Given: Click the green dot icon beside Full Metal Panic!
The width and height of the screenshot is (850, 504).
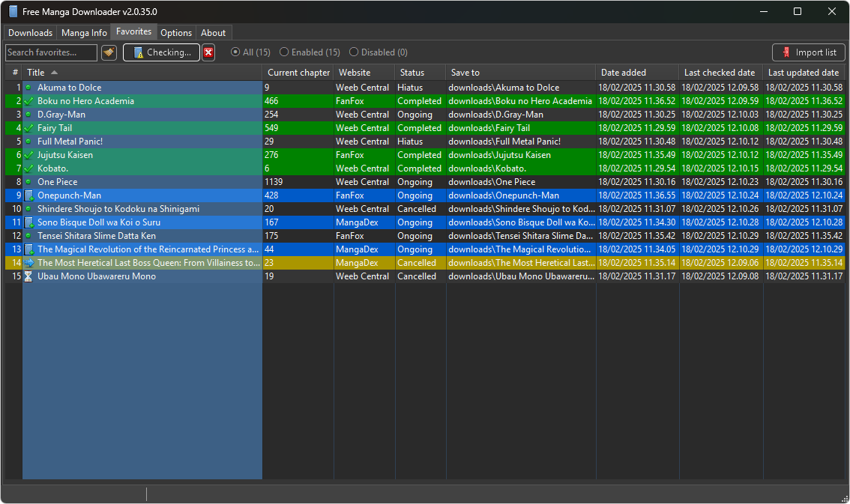Looking at the screenshot, I should (28, 142).
